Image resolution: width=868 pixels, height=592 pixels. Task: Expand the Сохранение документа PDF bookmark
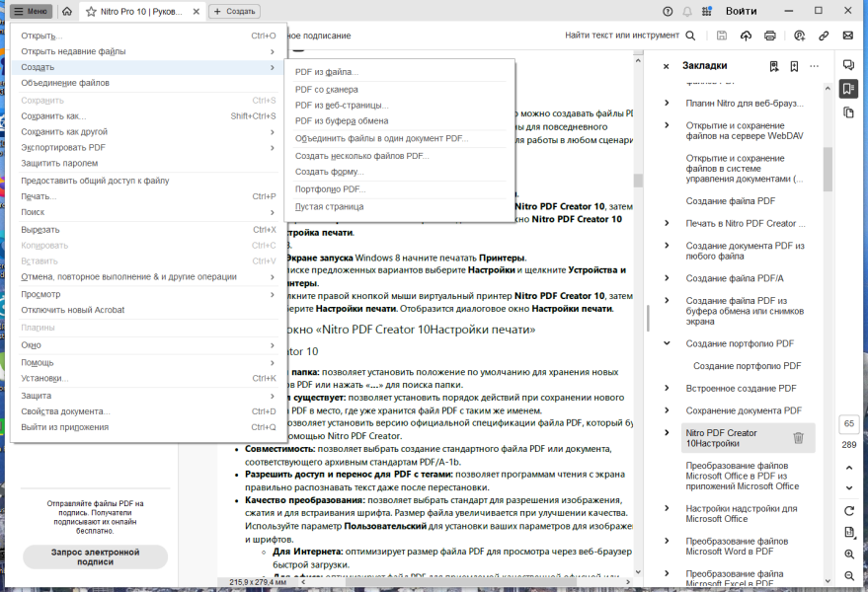(x=668, y=410)
